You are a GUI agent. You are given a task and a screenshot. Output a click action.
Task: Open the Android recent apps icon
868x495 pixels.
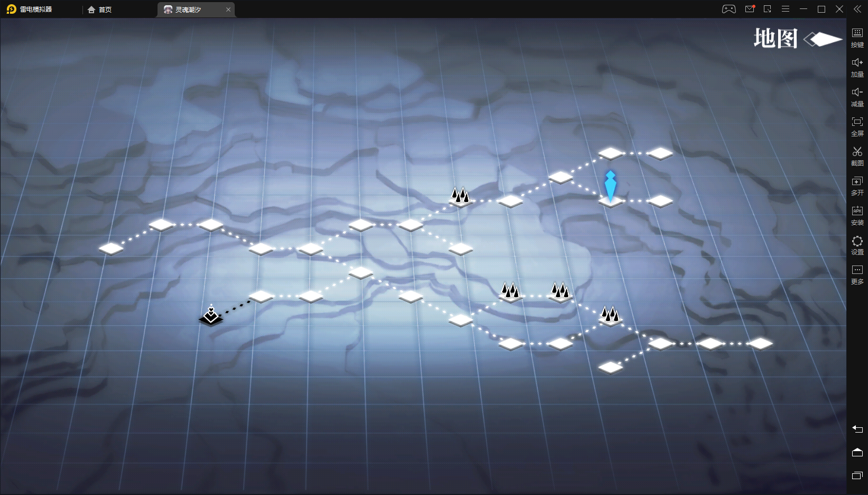857,475
